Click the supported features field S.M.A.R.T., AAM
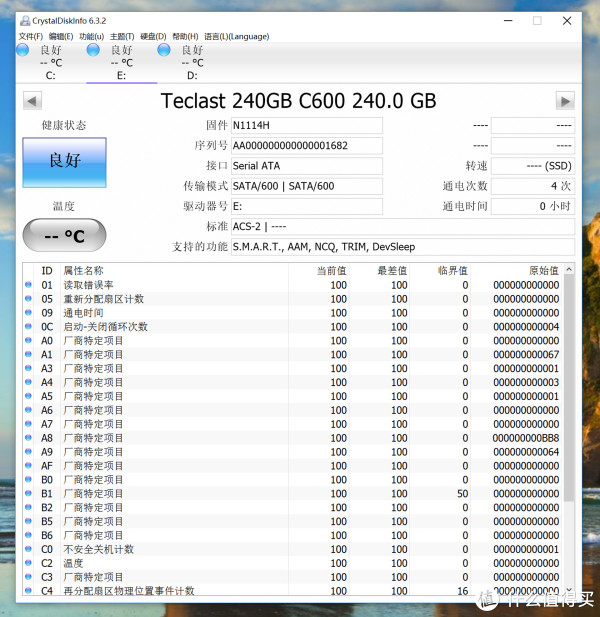 pyautogui.click(x=403, y=247)
